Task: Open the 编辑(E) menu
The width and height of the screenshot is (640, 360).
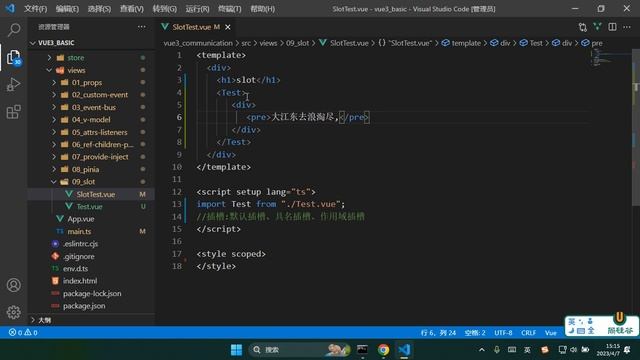Action: [x=67, y=9]
